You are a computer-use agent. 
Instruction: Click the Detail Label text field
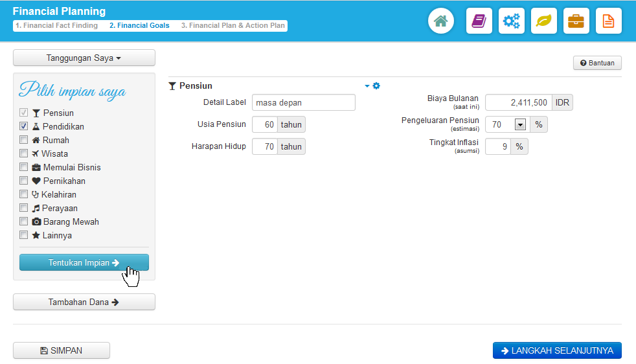point(303,102)
